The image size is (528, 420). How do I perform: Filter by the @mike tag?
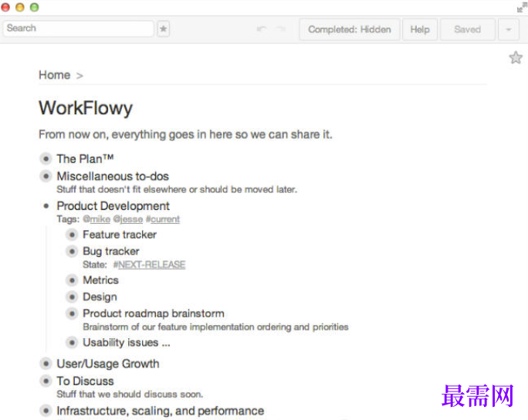click(x=96, y=219)
